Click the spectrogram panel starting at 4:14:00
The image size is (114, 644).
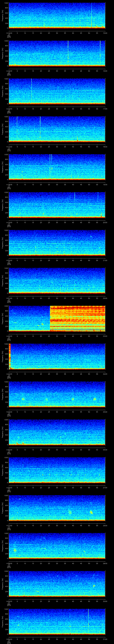pos(57,16)
